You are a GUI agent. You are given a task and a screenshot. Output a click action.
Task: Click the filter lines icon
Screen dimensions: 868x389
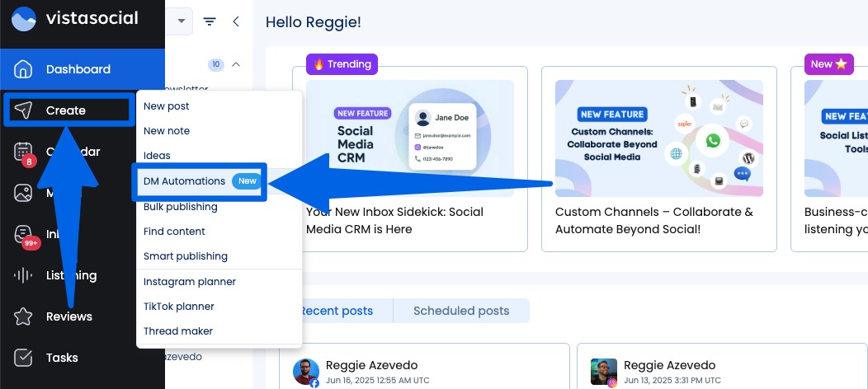[x=210, y=21]
